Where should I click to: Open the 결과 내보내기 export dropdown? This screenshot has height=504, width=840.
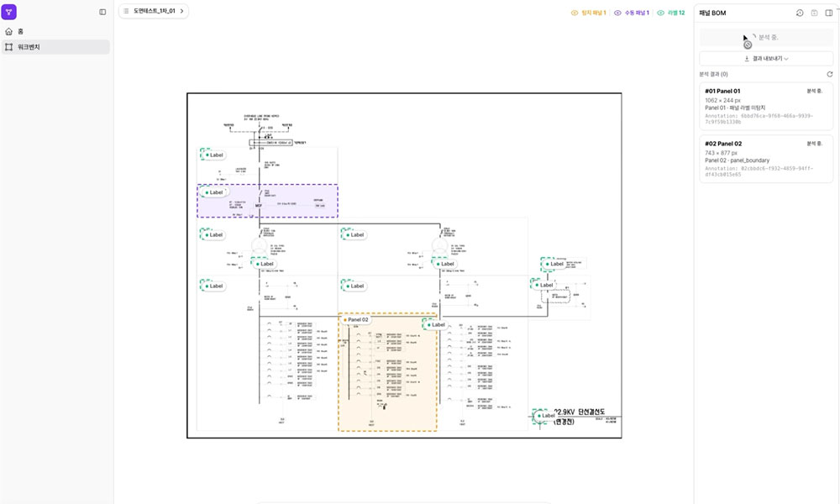coord(766,59)
